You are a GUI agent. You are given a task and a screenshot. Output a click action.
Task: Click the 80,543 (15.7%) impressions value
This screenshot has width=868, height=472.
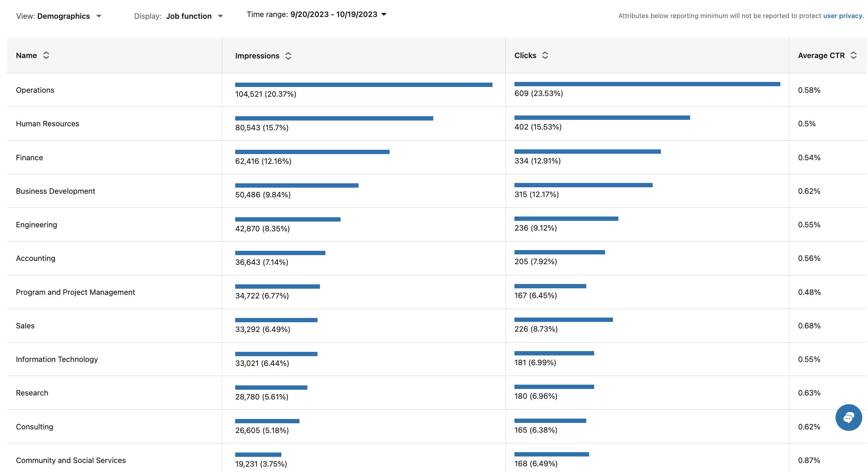click(262, 128)
